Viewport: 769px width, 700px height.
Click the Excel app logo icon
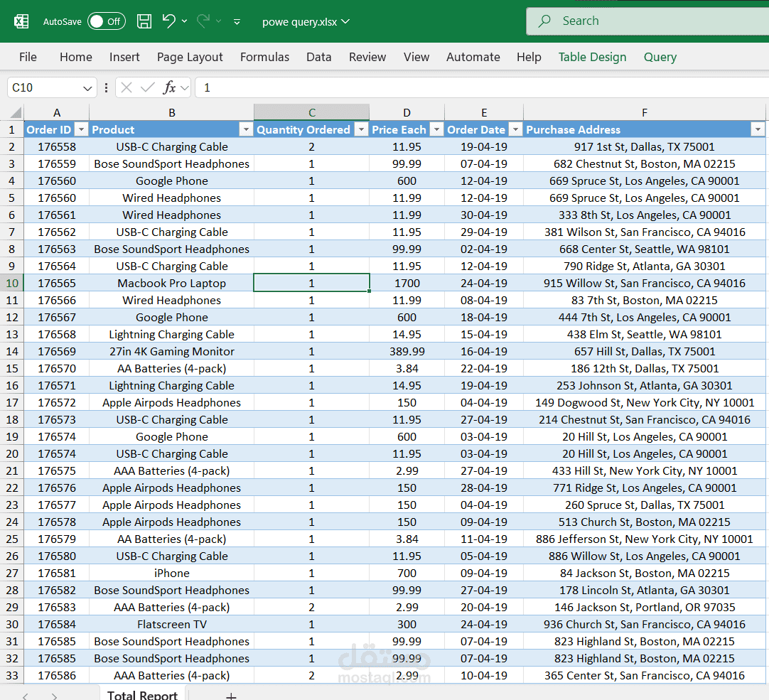coord(21,21)
